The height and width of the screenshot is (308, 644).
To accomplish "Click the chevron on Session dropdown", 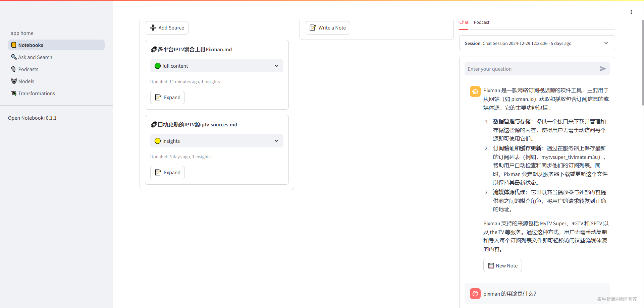I will click(606, 43).
